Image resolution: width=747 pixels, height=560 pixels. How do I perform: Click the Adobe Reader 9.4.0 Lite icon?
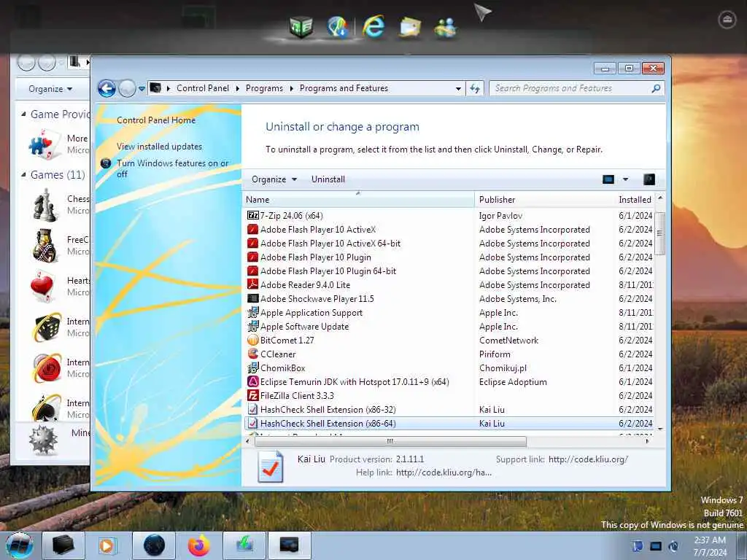(x=252, y=285)
